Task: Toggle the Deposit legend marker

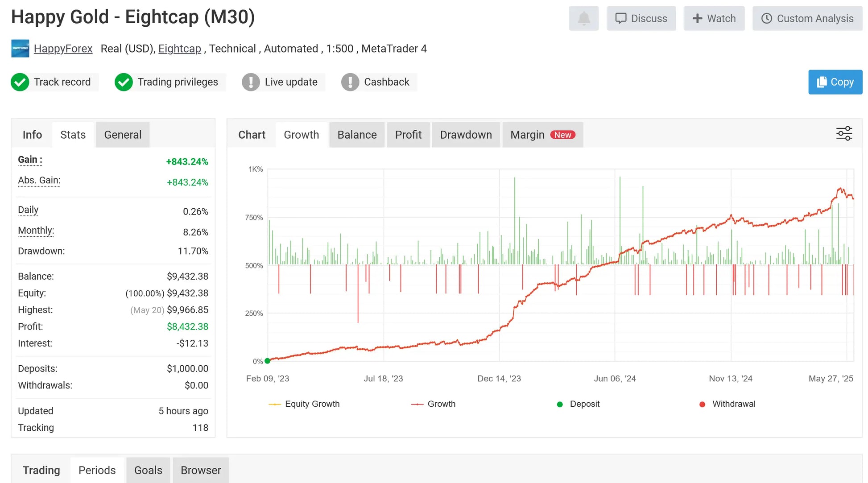Action: tap(578, 404)
